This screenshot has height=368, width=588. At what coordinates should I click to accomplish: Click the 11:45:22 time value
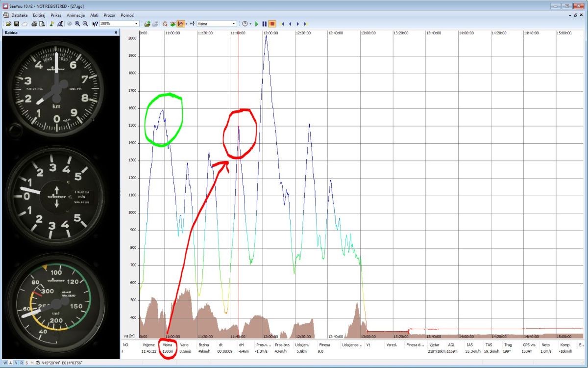coord(149,351)
